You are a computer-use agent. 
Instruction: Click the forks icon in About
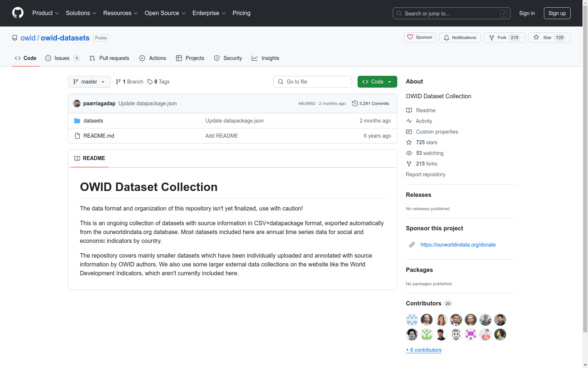click(409, 164)
